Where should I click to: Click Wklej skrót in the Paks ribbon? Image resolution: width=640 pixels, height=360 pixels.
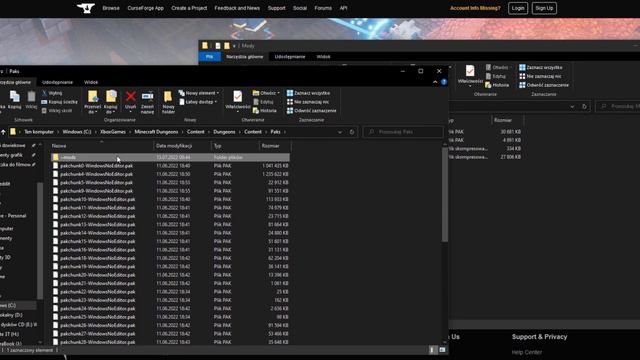pyautogui.click(x=57, y=111)
